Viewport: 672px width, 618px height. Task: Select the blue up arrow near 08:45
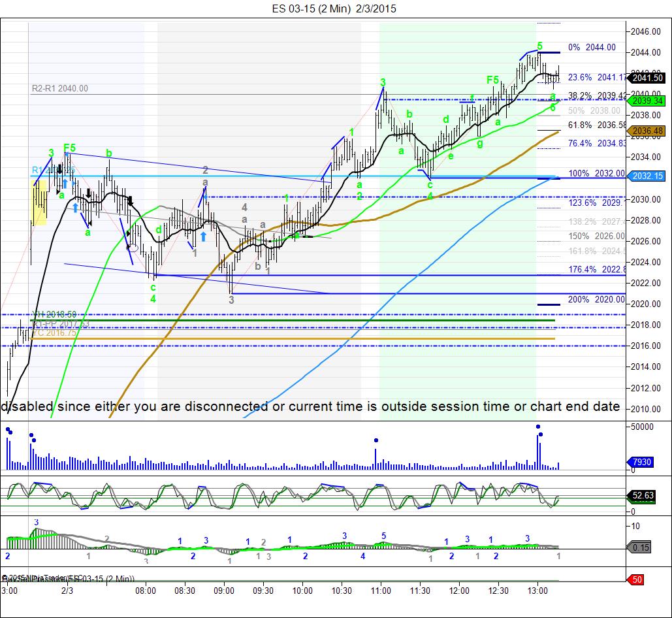(x=203, y=236)
